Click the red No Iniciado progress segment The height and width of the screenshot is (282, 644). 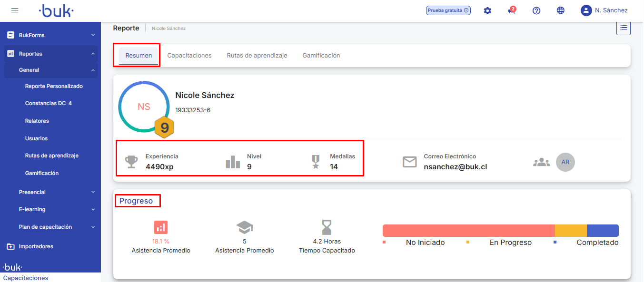468,231
